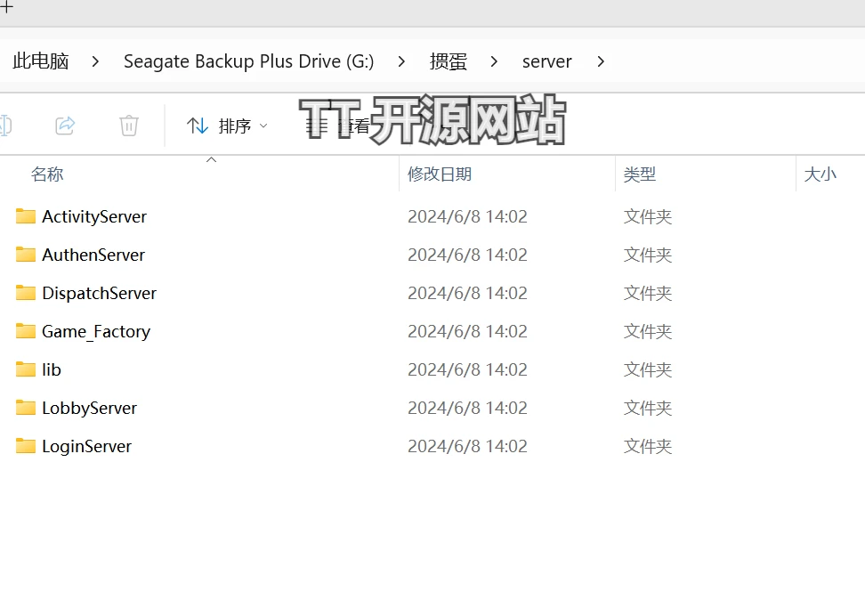Click the modified date of ActivityServer
The image size is (865, 616).
point(467,216)
